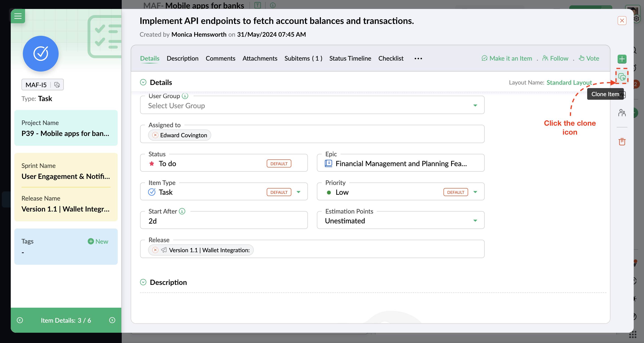This screenshot has height=343, width=644.
Task: Go to next item with right arrow
Action: (x=112, y=320)
